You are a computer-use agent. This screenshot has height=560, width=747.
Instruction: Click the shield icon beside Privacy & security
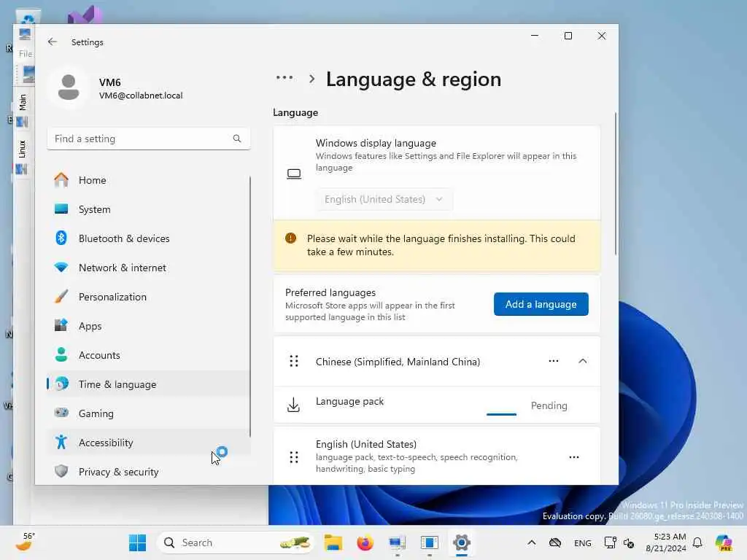(x=61, y=471)
